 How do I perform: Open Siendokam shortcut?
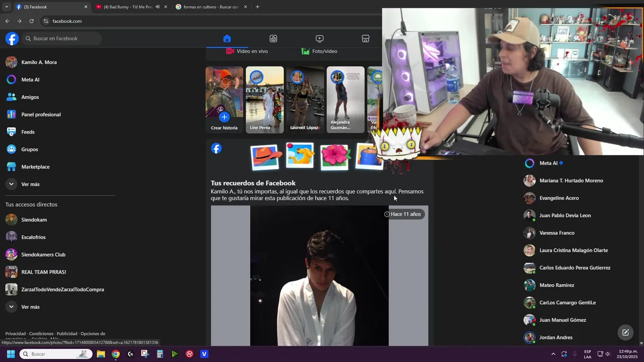point(34,220)
